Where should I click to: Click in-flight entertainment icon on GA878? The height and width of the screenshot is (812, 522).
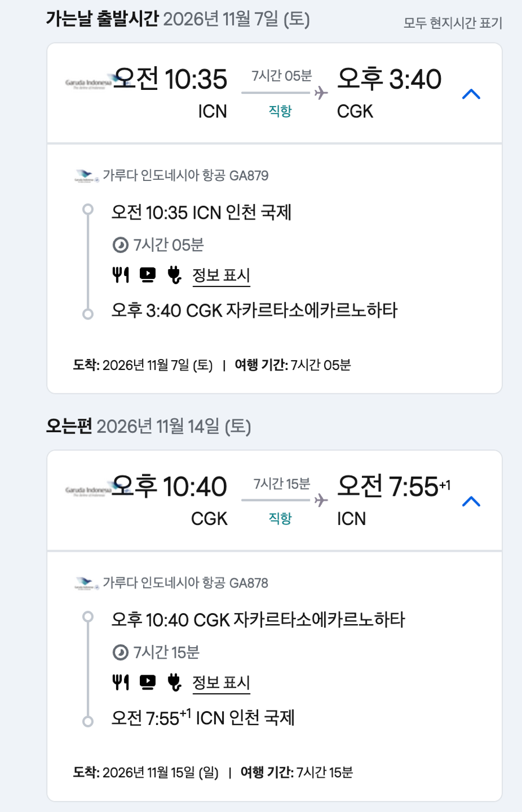click(x=148, y=681)
